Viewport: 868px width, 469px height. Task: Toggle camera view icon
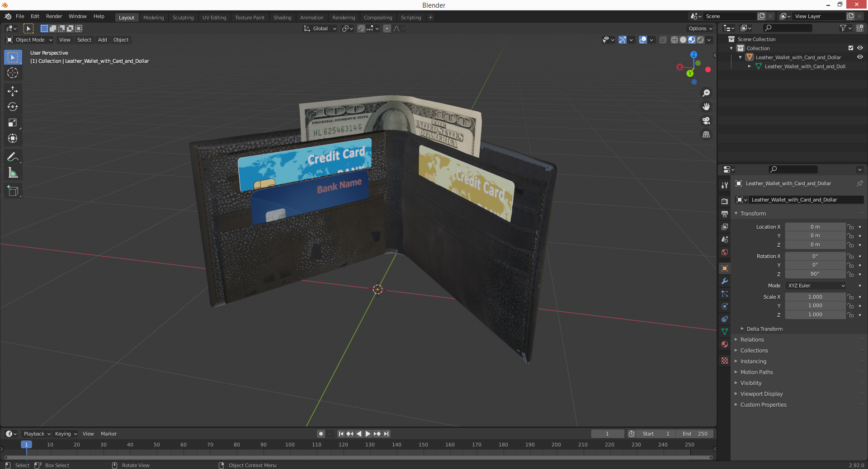point(706,121)
